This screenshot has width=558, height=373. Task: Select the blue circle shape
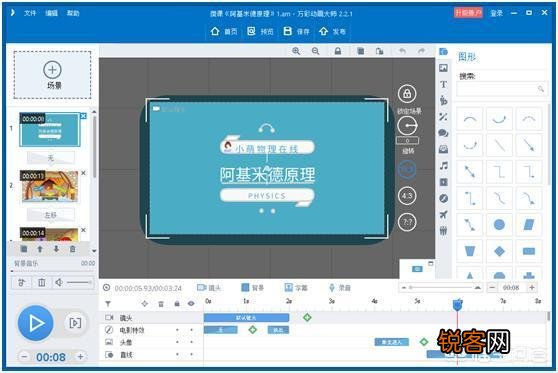(x=499, y=225)
